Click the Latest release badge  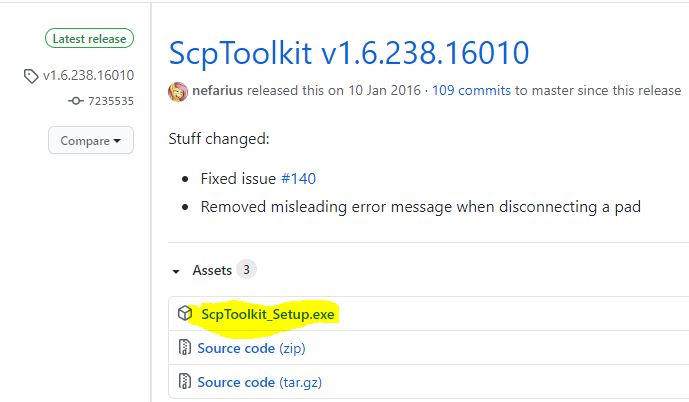pos(89,39)
